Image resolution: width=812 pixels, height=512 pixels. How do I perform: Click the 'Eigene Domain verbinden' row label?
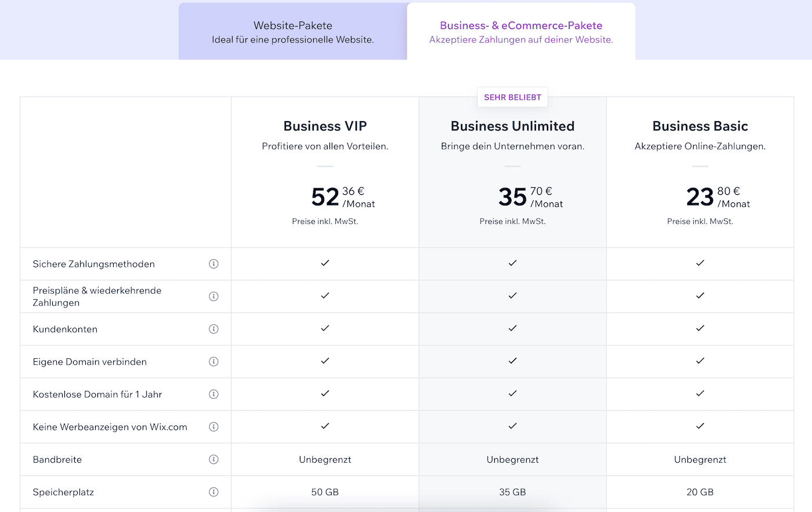pos(90,362)
